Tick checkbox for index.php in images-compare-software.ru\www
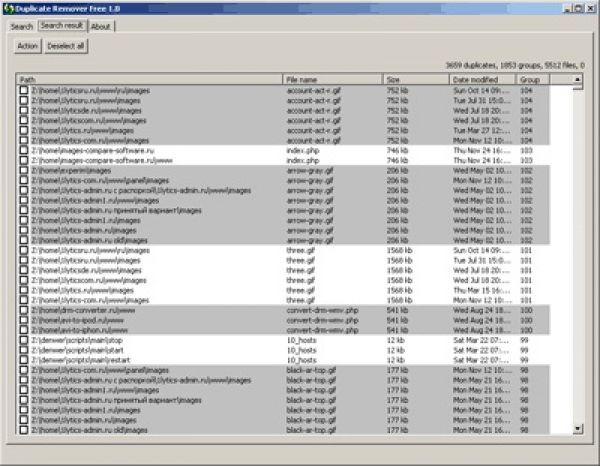Image resolution: width=600 pixels, height=466 pixels. coord(24,160)
